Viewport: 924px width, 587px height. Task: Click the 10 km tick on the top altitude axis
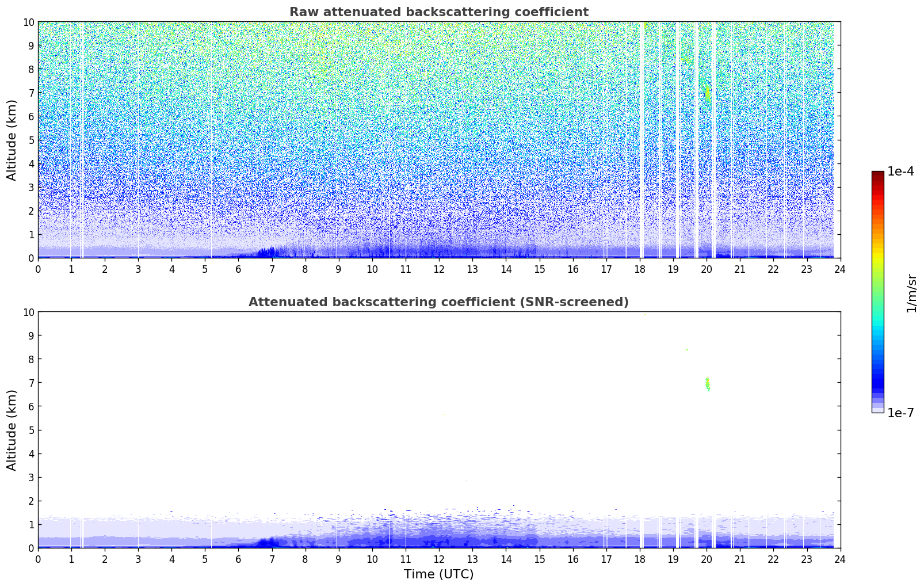click(28, 22)
